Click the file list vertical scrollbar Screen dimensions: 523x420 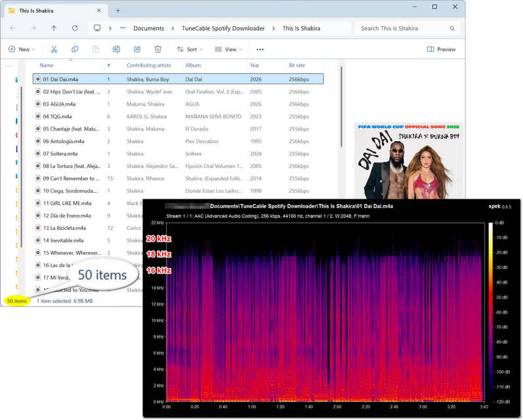[x=341, y=106]
